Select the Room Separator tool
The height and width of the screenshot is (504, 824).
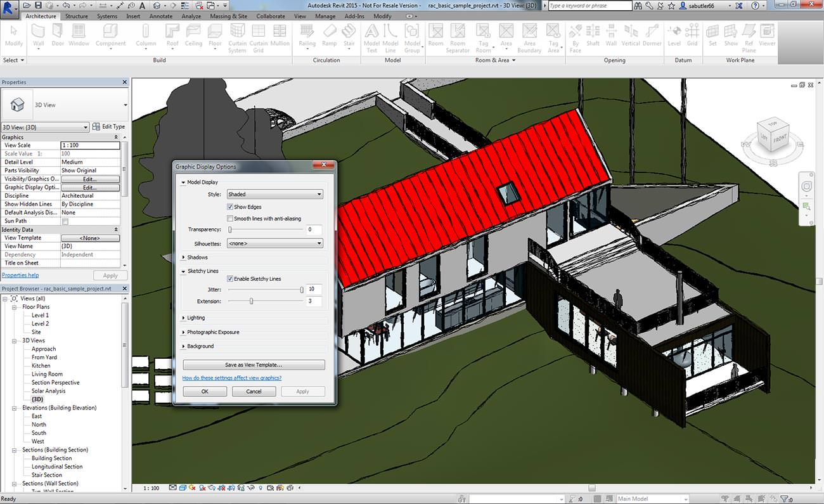click(457, 39)
